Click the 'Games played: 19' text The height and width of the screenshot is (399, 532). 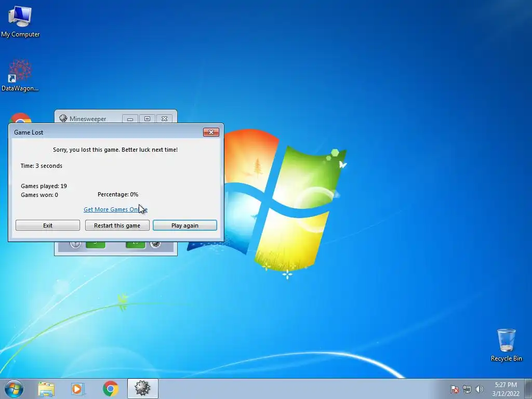click(44, 186)
